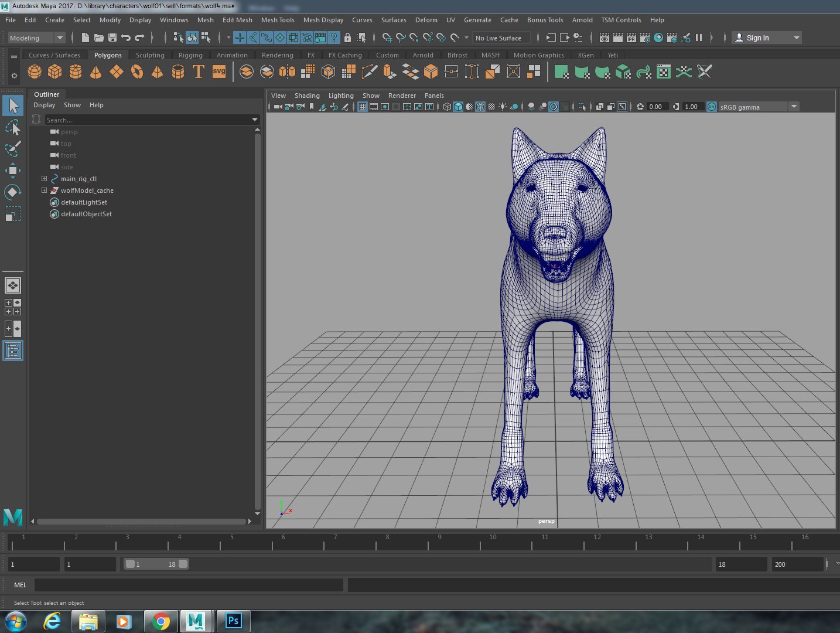Activate the Move tool in the toolbox

(13, 171)
